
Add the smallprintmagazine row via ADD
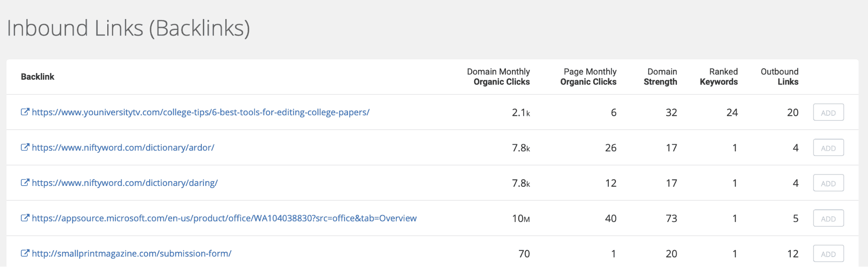(x=828, y=254)
